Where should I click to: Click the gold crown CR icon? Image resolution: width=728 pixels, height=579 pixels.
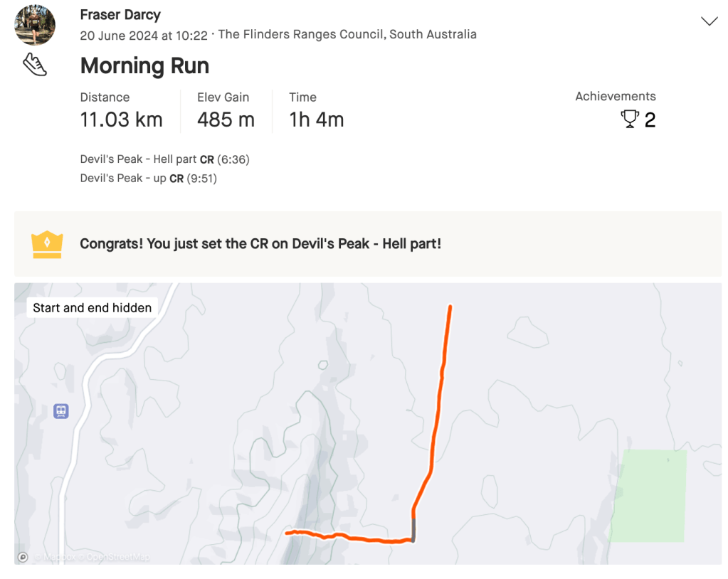48,244
